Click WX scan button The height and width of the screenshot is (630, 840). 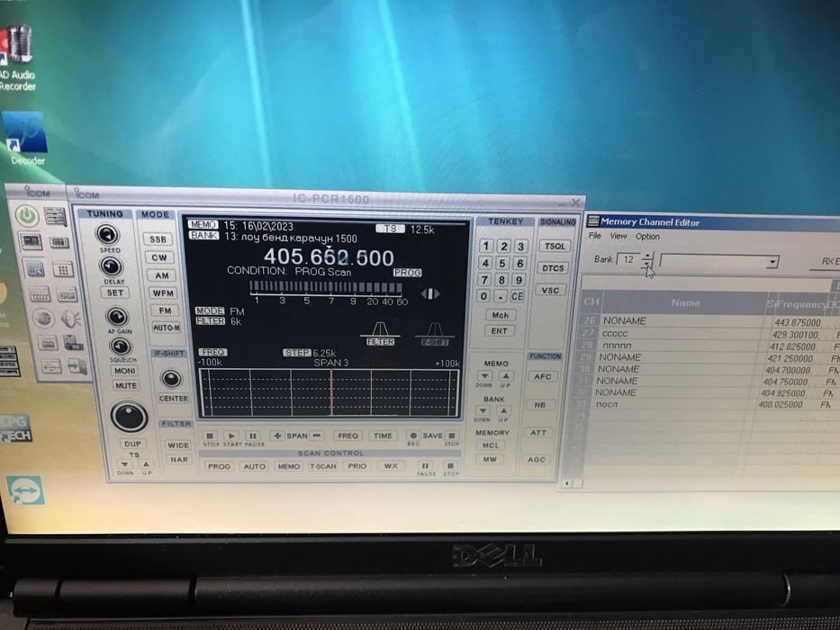[x=391, y=465]
